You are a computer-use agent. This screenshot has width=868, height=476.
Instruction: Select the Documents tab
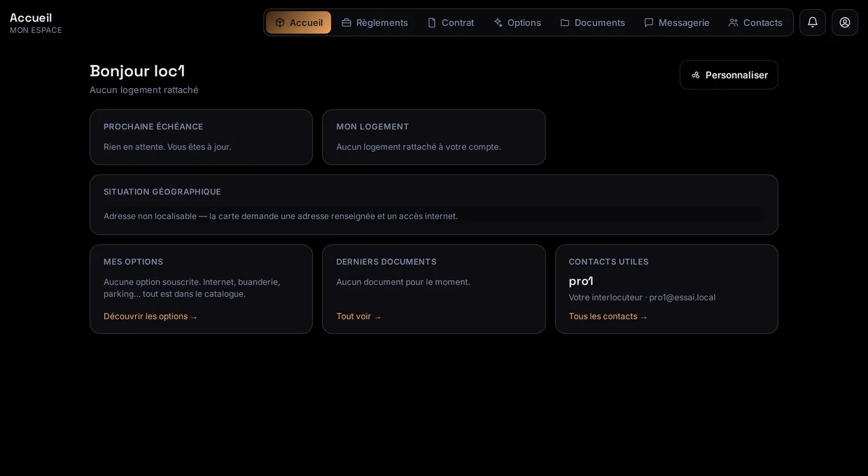pyautogui.click(x=593, y=22)
